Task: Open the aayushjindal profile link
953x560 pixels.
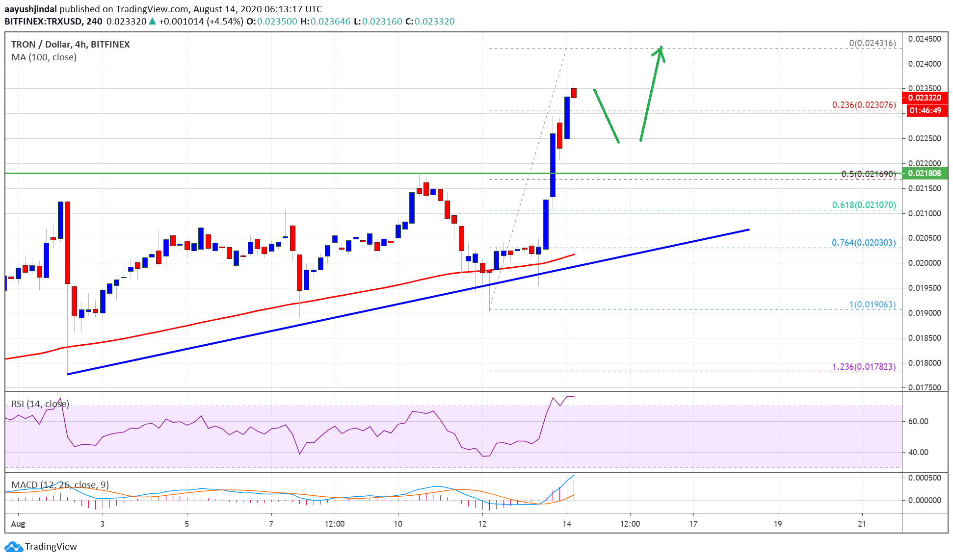Action: click(31, 9)
